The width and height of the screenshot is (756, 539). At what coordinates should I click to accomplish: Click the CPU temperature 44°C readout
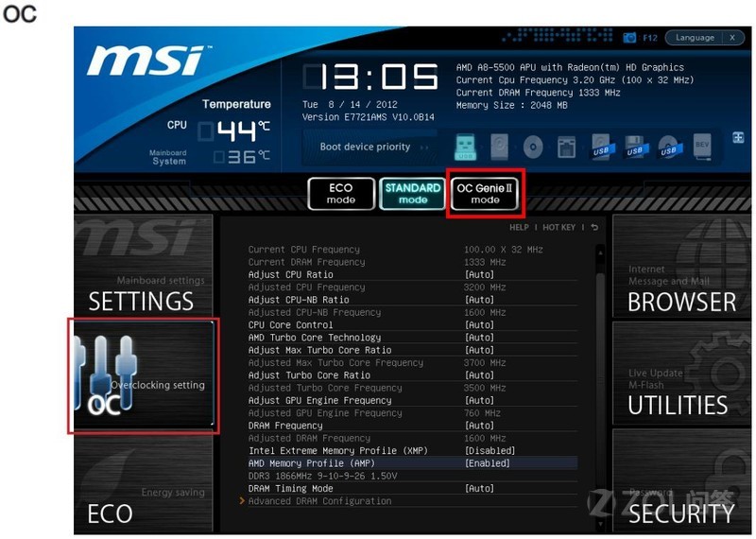click(234, 130)
